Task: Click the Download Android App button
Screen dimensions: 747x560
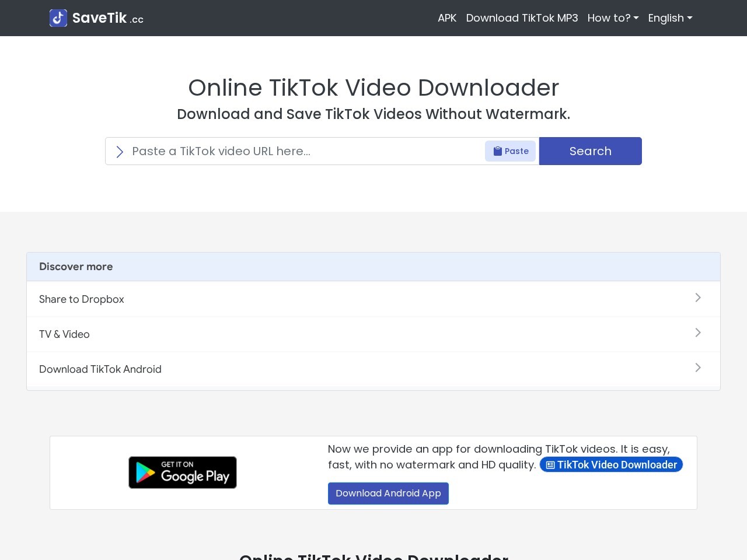Action: coord(388,494)
